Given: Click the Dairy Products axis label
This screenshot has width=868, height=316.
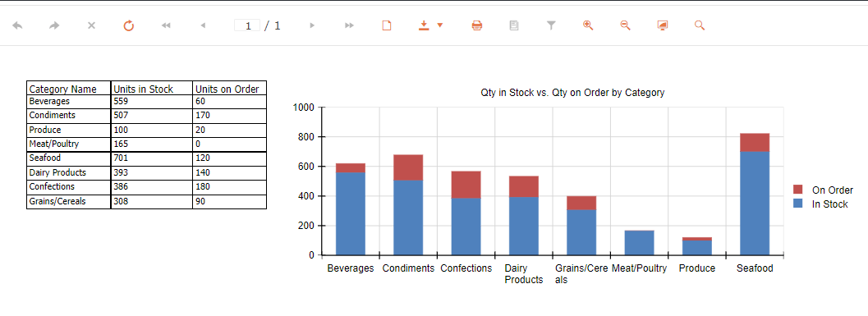Looking at the screenshot, I should point(524,274).
